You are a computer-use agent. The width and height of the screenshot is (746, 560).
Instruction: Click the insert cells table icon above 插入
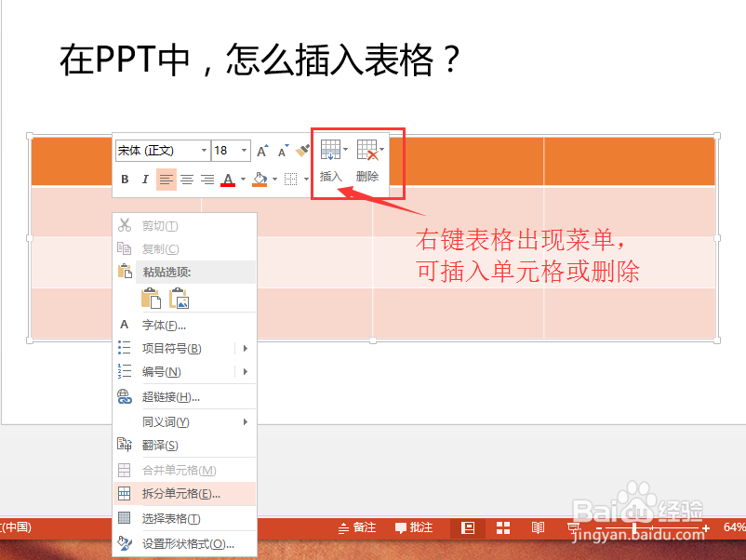(330, 149)
